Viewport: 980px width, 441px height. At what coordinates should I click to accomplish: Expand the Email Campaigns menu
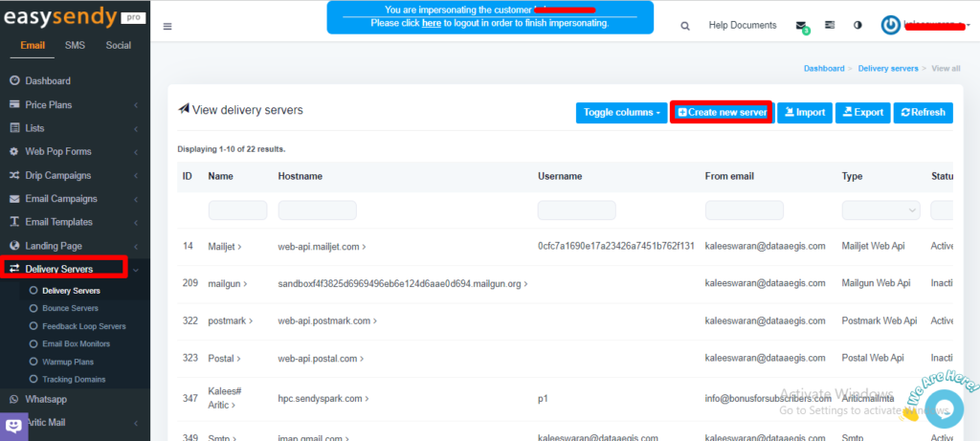[60, 199]
